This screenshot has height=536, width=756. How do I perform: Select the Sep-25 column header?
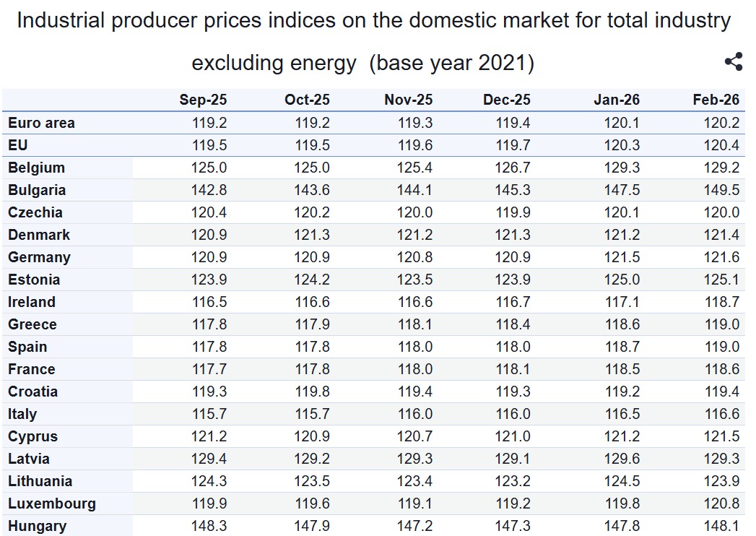(x=203, y=100)
